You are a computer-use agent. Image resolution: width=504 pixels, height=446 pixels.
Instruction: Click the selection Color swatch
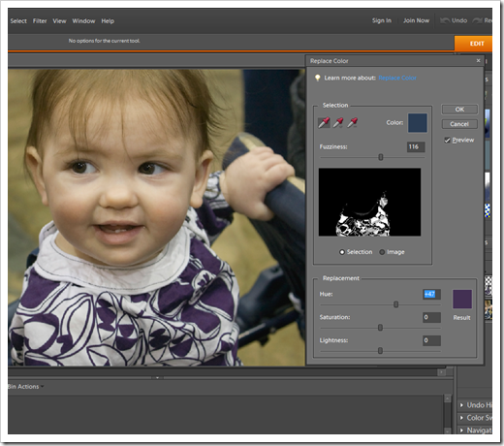tap(418, 122)
